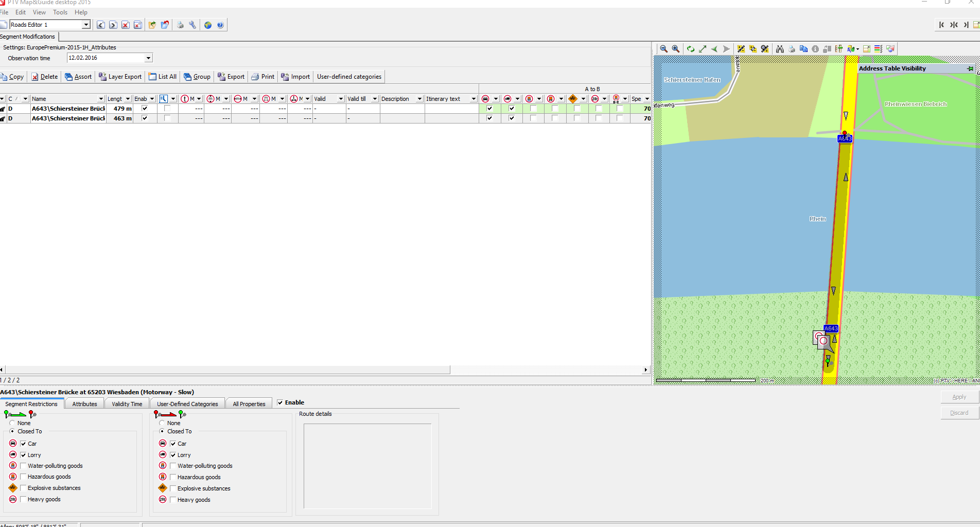Click the blue help question mark icon

coord(220,25)
